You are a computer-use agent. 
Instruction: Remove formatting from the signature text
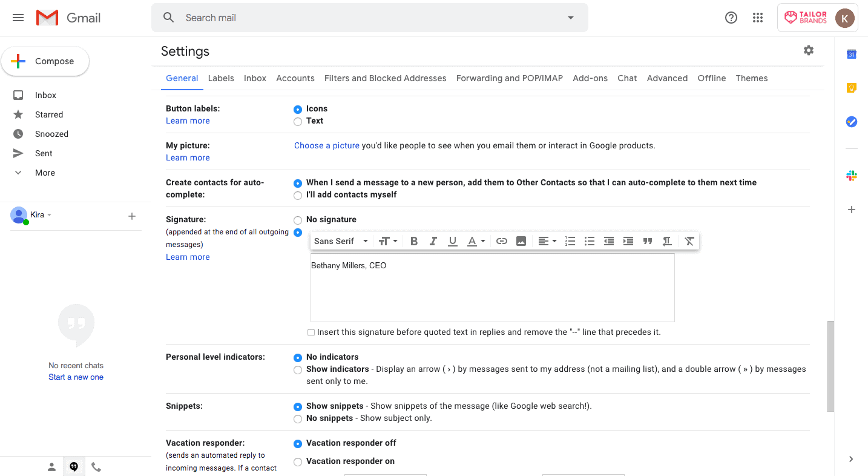click(x=689, y=241)
